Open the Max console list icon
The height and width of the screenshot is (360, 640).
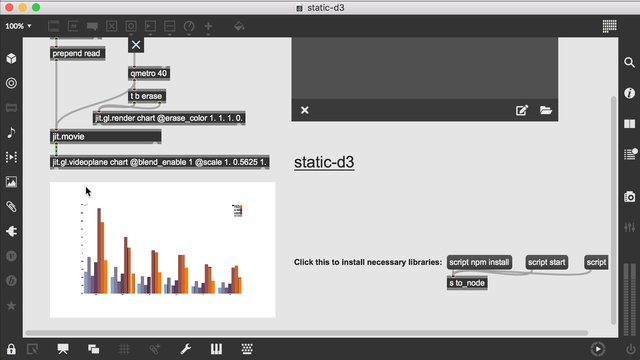(630, 154)
